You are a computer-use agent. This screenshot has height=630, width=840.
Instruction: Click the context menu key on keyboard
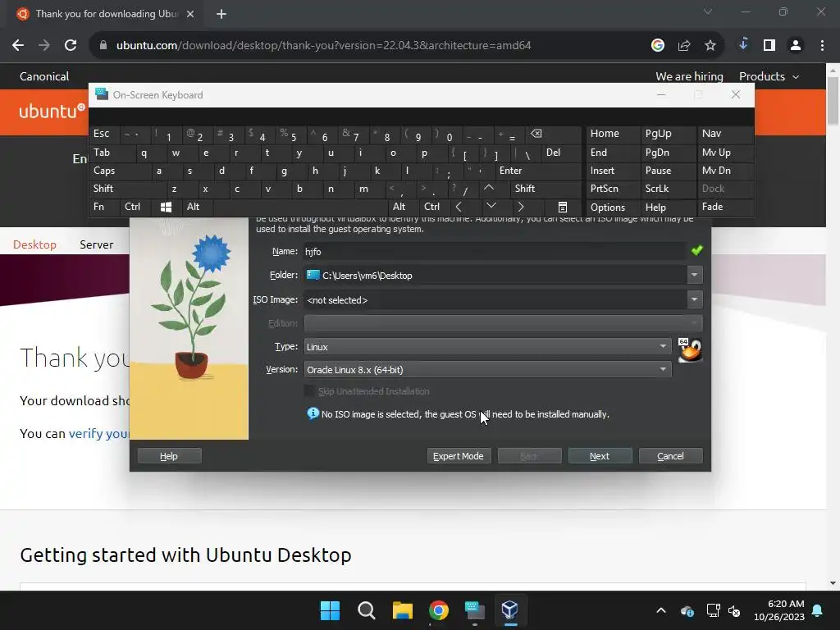pyautogui.click(x=562, y=207)
